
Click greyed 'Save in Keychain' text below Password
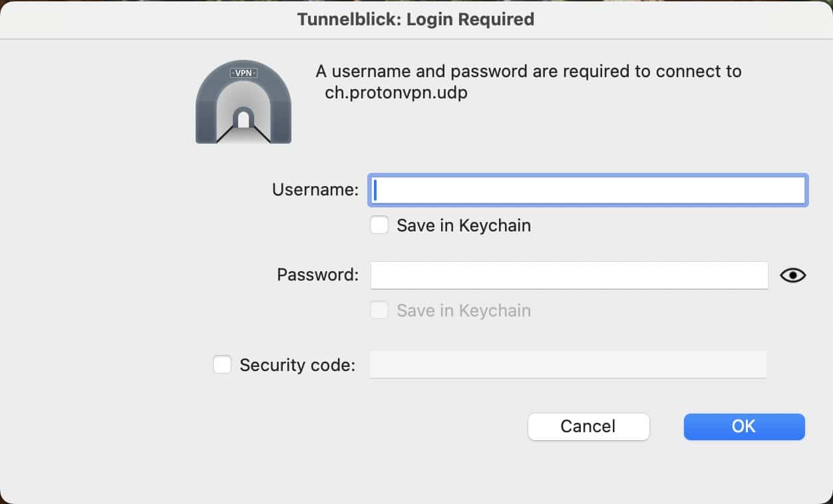pyautogui.click(x=464, y=311)
